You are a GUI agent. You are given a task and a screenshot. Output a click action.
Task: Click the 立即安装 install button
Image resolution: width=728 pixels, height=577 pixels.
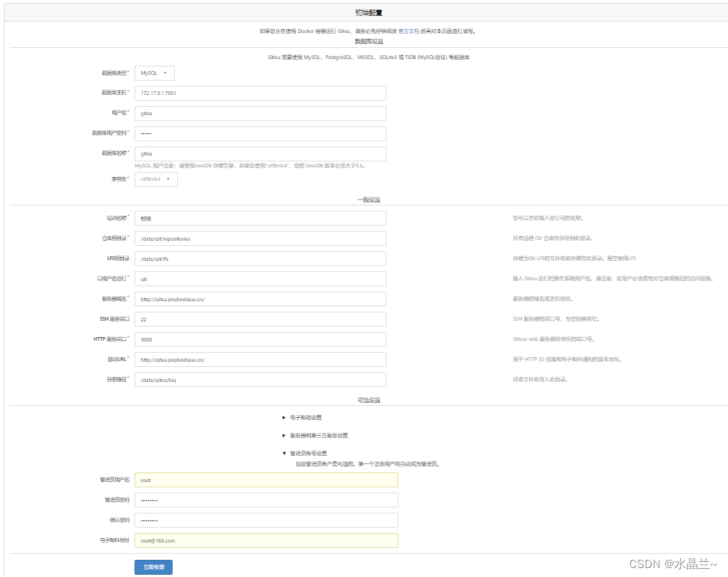(x=154, y=567)
